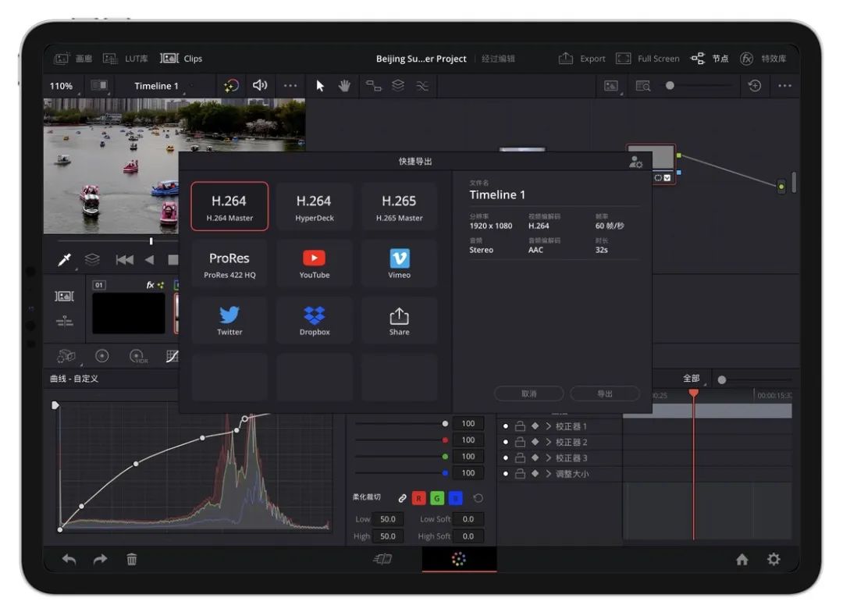Choose Vimeo export preset
Image resolution: width=843 pixels, height=616 pixels.
(399, 264)
